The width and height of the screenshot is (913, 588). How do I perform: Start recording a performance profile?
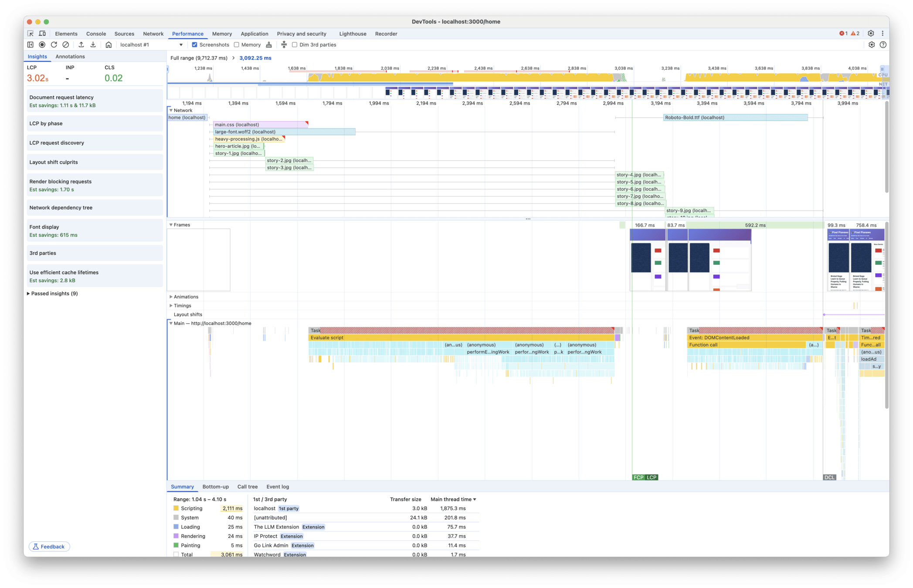[42, 45]
